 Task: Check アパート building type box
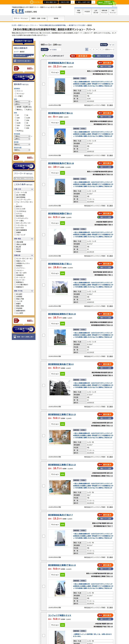[15, 91]
